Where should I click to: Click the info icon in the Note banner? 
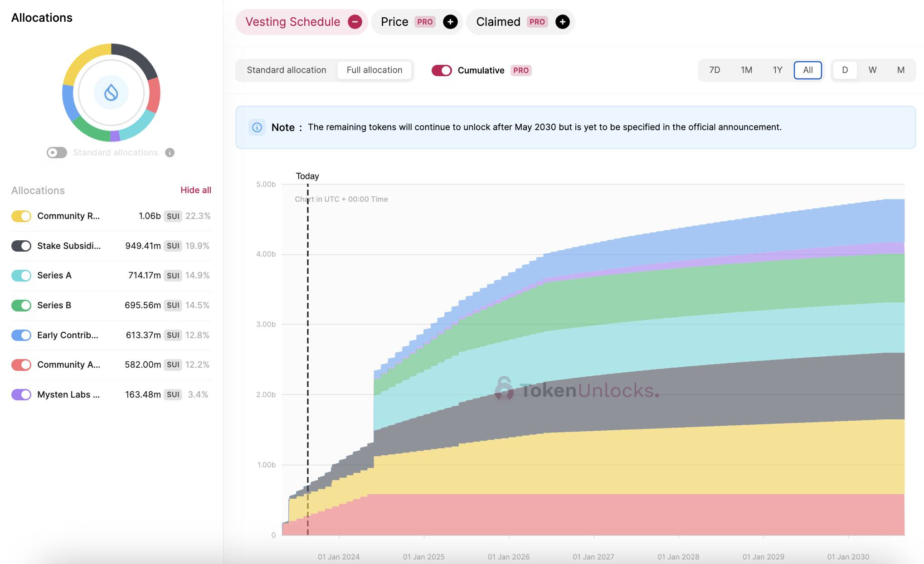click(257, 127)
